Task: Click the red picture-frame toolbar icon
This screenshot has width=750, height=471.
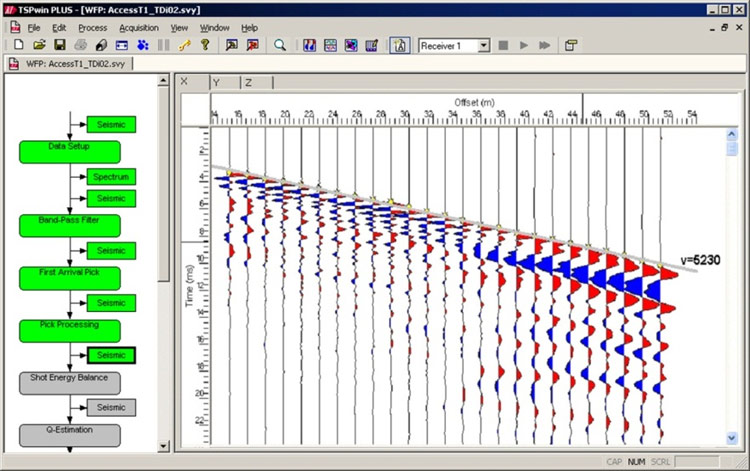Action: [252, 45]
